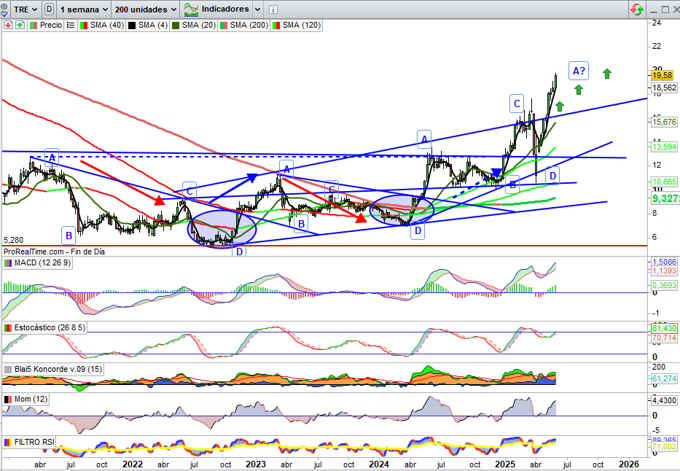The width and height of the screenshot is (680, 471).
Task: Click the Blai5 Koncorde panel settings icon
Action: (x=8, y=370)
